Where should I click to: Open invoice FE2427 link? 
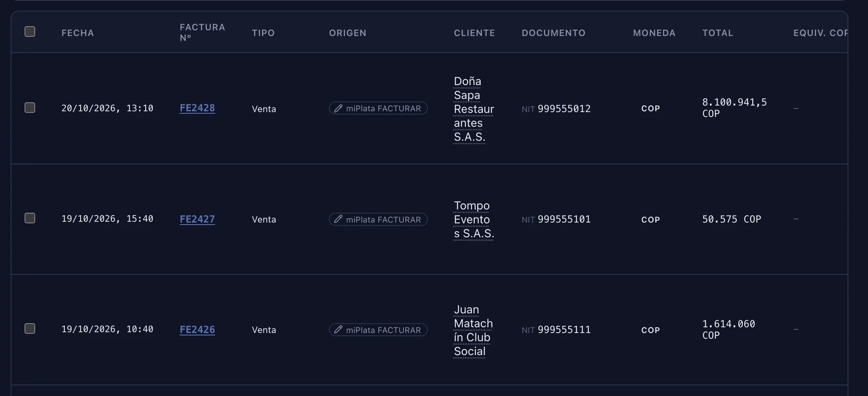coord(197,219)
